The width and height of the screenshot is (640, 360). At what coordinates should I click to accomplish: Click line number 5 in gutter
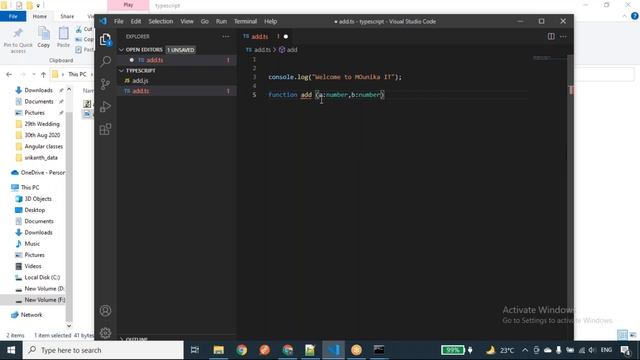pyautogui.click(x=254, y=95)
